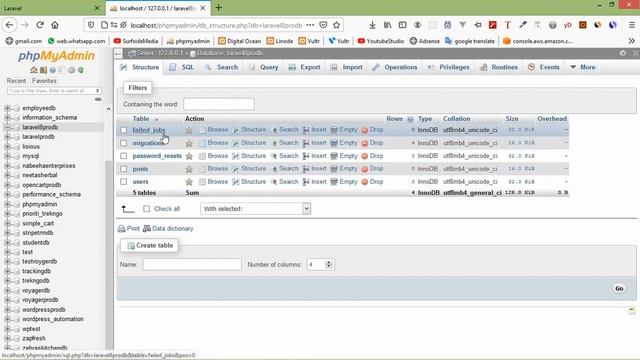Open the Operations tab
This screenshot has height=360, width=640.
click(395, 67)
